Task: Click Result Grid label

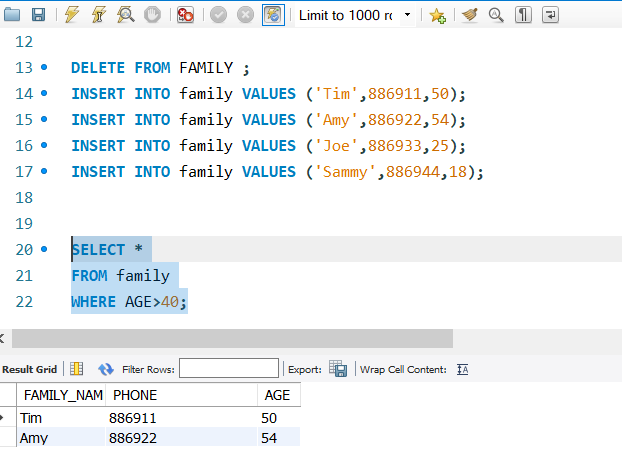Action: 30,369
